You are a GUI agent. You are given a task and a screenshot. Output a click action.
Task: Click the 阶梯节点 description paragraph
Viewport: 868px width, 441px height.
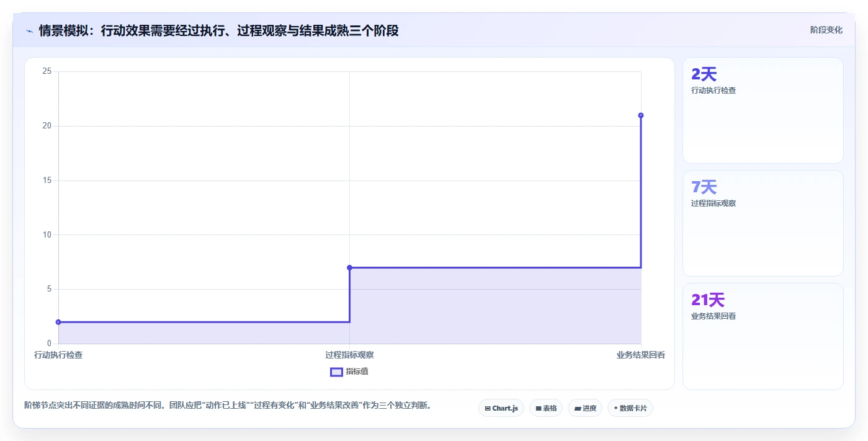pos(228,406)
